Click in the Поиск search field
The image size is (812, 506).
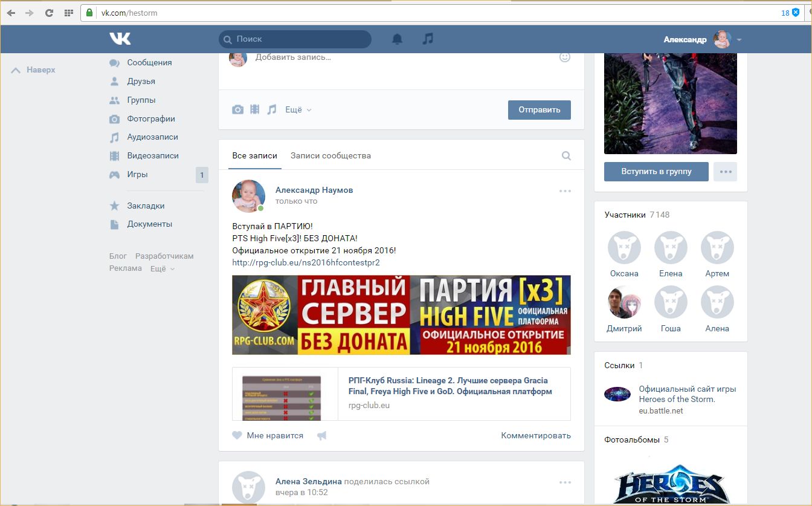(295, 39)
